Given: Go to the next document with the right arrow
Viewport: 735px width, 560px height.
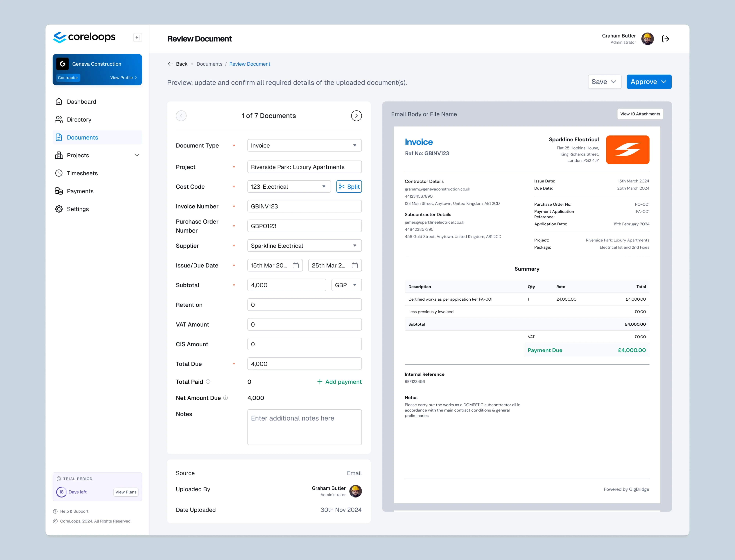Looking at the screenshot, I should (356, 116).
